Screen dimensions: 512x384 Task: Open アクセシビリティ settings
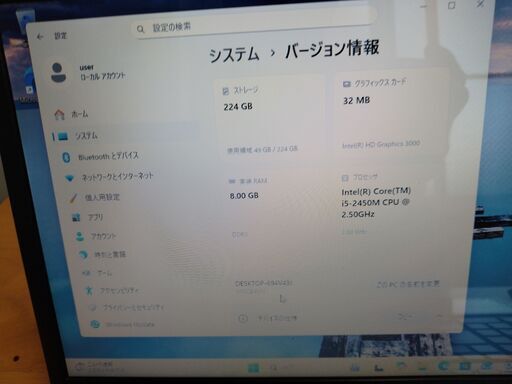(111, 291)
